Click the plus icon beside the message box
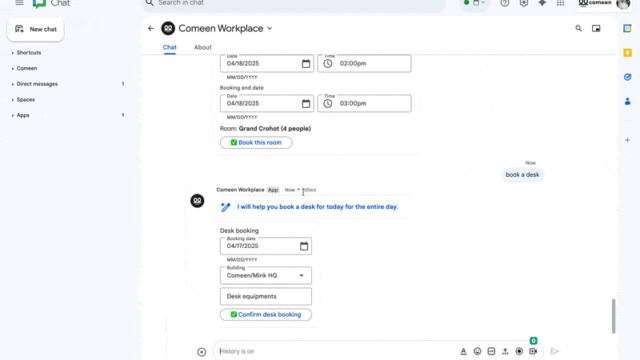Viewport: 640px width, 360px height. pyautogui.click(x=202, y=352)
